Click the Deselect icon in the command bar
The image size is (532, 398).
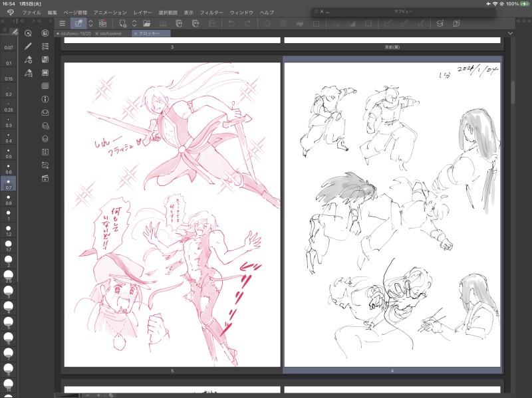pyautogui.click(x=336, y=23)
